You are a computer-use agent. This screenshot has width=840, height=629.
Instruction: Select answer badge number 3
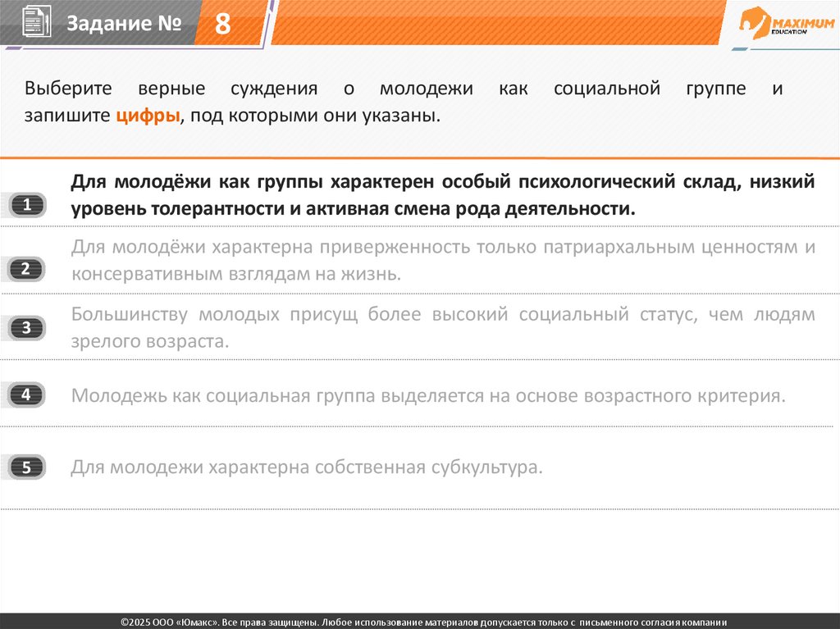(x=27, y=328)
